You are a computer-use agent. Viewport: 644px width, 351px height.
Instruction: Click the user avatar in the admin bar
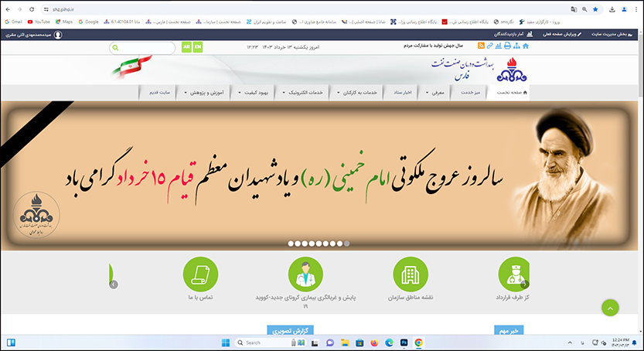[x=58, y=35]
